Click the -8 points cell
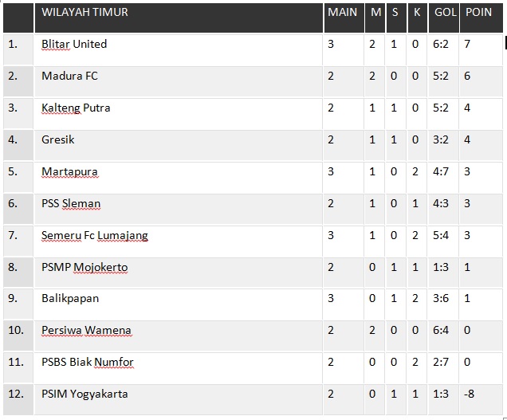 tap(470, 394)
